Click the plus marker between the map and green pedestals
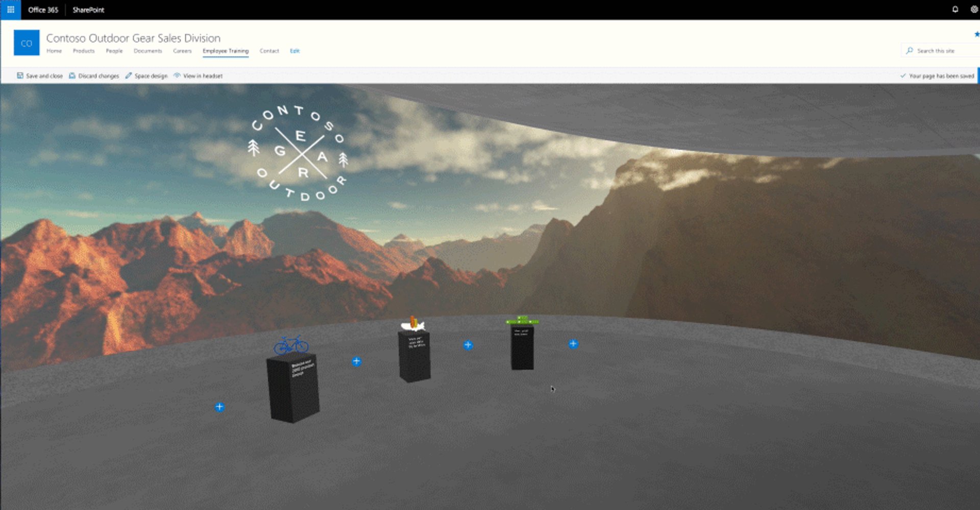The width and height of the screenshot is (980, 510). pyautogui.click(x=468, y=345)
